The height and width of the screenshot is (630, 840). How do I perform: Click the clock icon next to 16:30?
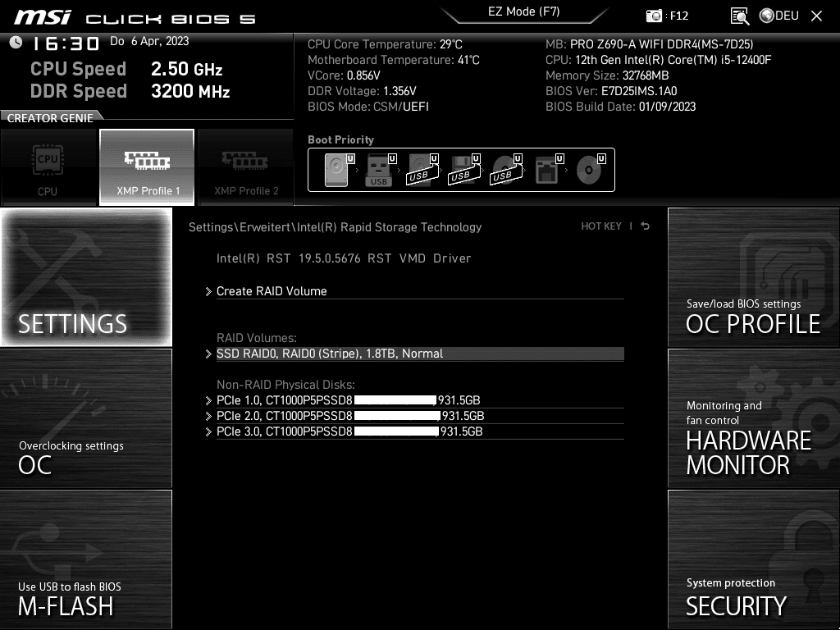[16, 42]
